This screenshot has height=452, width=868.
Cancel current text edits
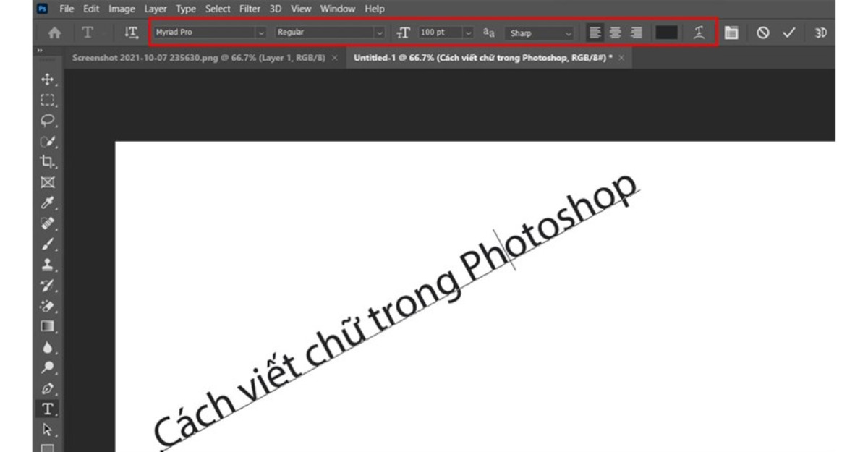click(x=763, y=33)
